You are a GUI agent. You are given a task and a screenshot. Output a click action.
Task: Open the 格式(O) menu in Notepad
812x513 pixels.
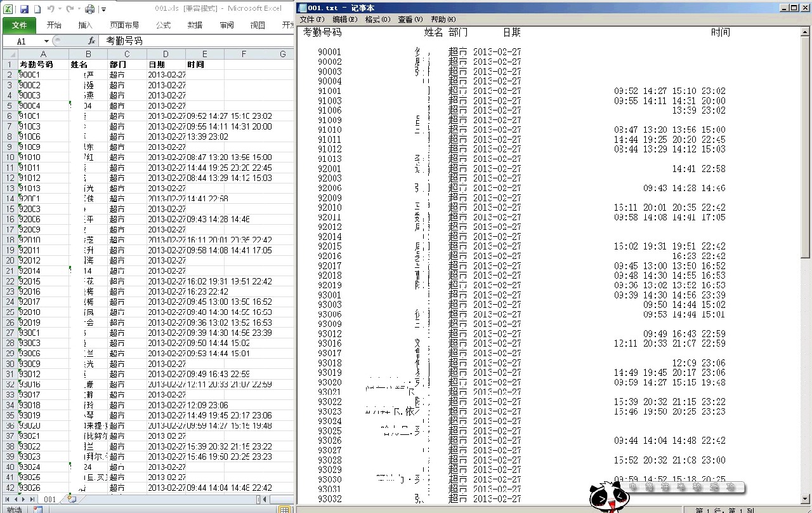(x=377, y=20)
